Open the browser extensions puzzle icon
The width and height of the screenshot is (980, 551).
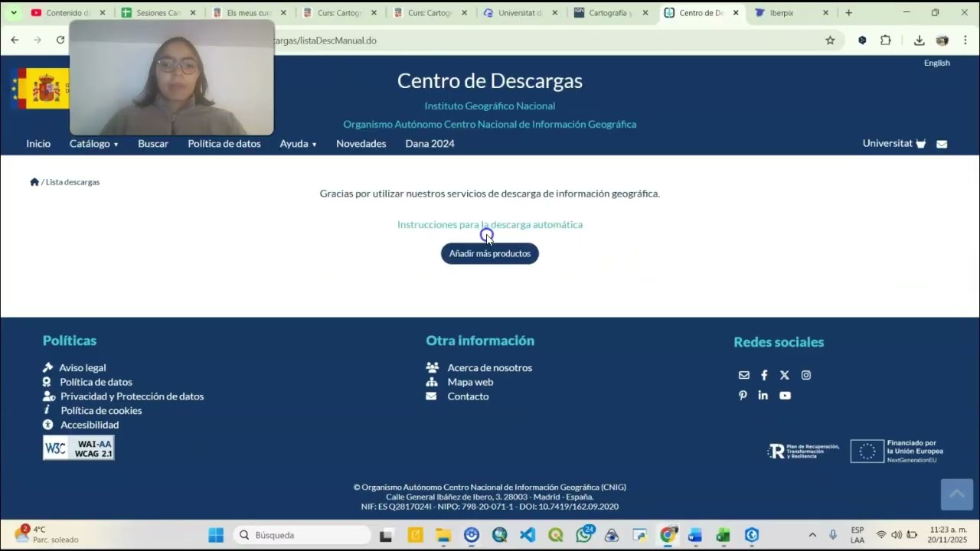tap(886, 41)
